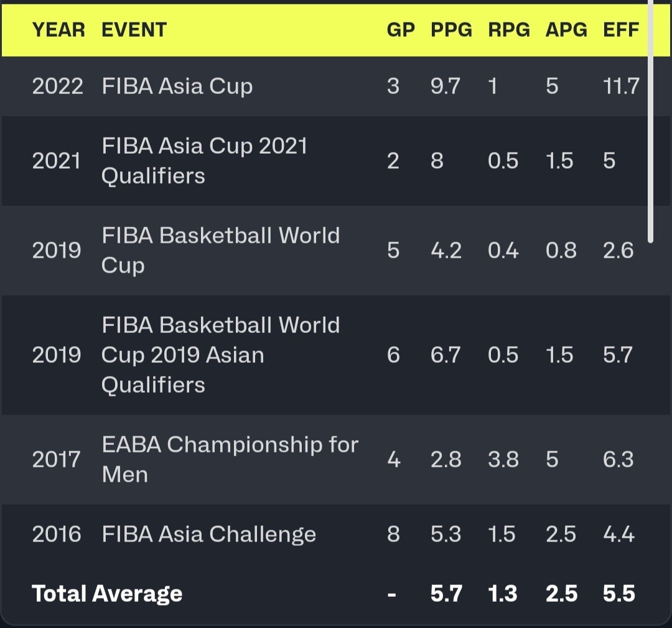Select EABA Championship for Men event
Screen dimensions: 672x628
click(230, 459)
